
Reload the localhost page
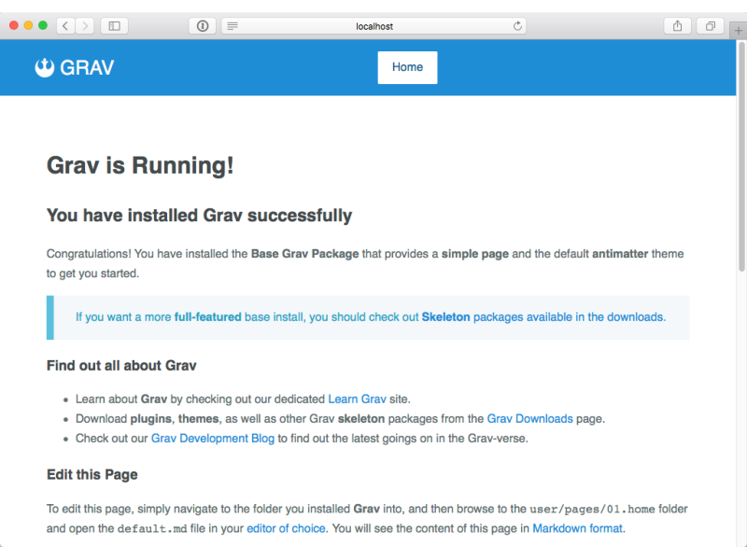tap(518, 26)
